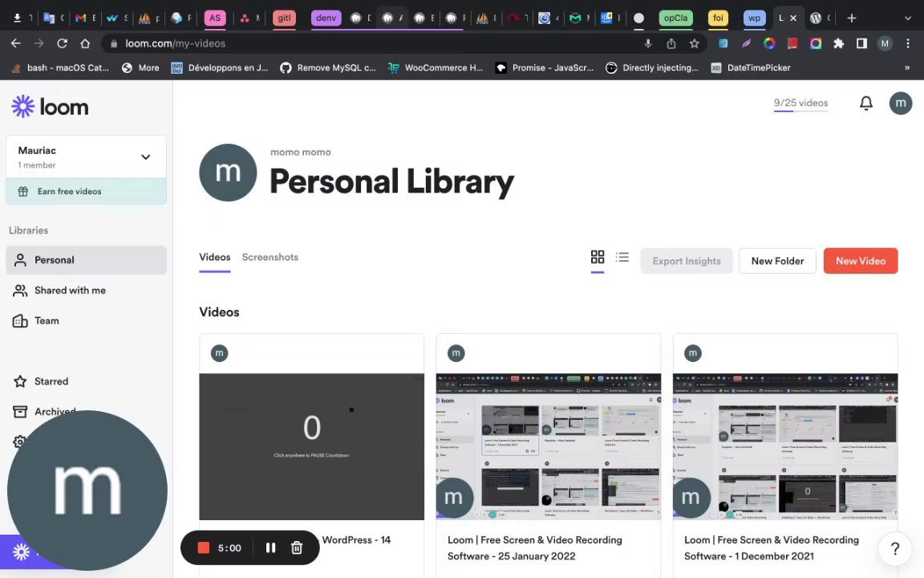Expand the tab search chevron

tap(907, 18)
